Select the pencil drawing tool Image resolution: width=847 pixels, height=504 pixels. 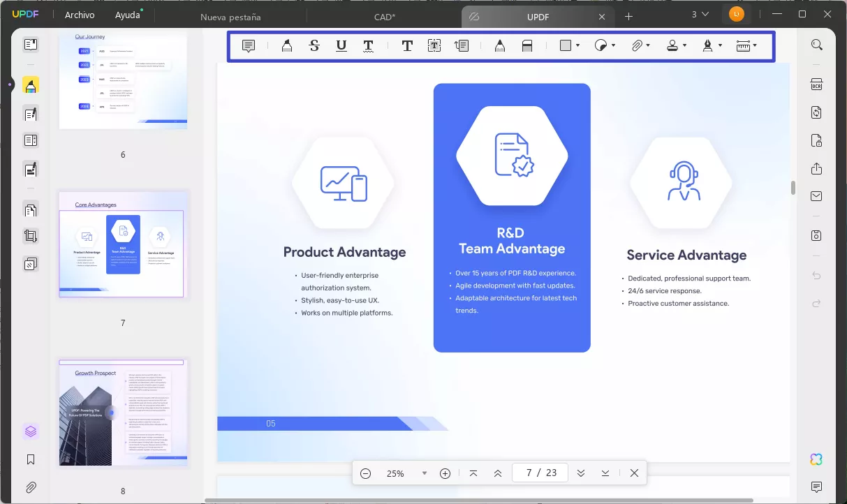500,46
